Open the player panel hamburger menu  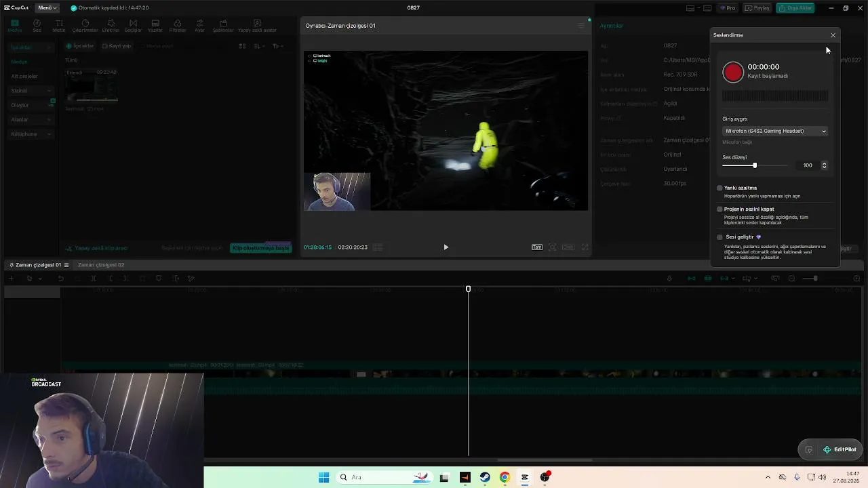[x=581, y=26]
